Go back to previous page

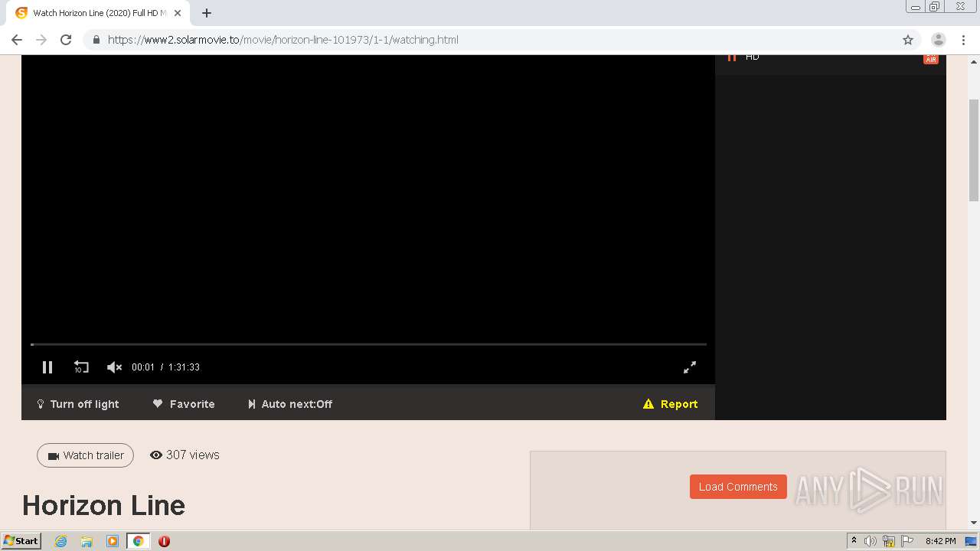click(x=17, y=40)
